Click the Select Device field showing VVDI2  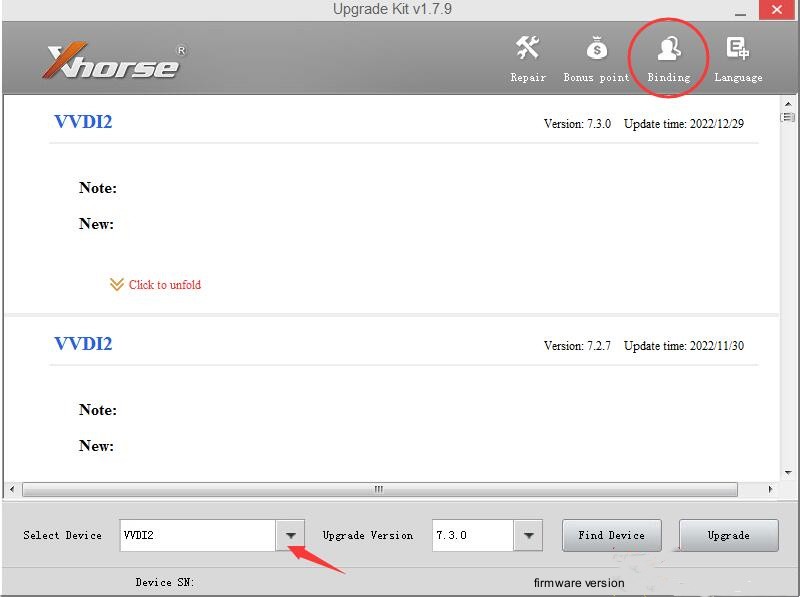pos(197,535)
